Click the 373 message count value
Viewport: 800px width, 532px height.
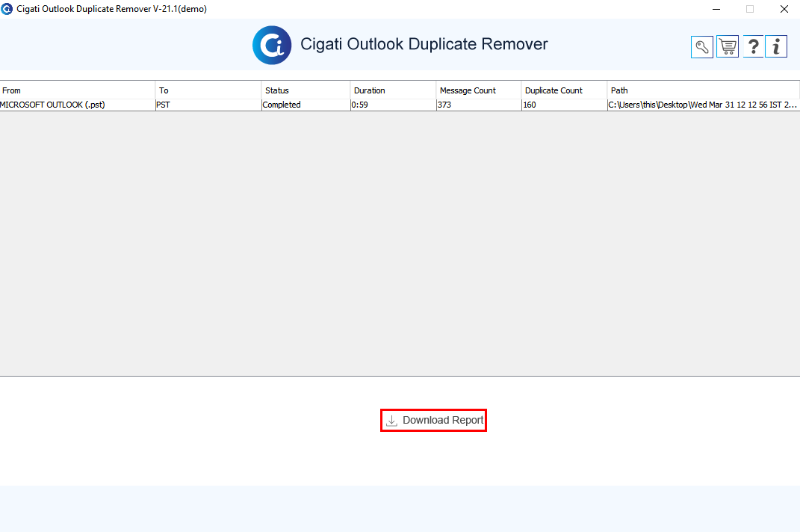pos(479,105)
